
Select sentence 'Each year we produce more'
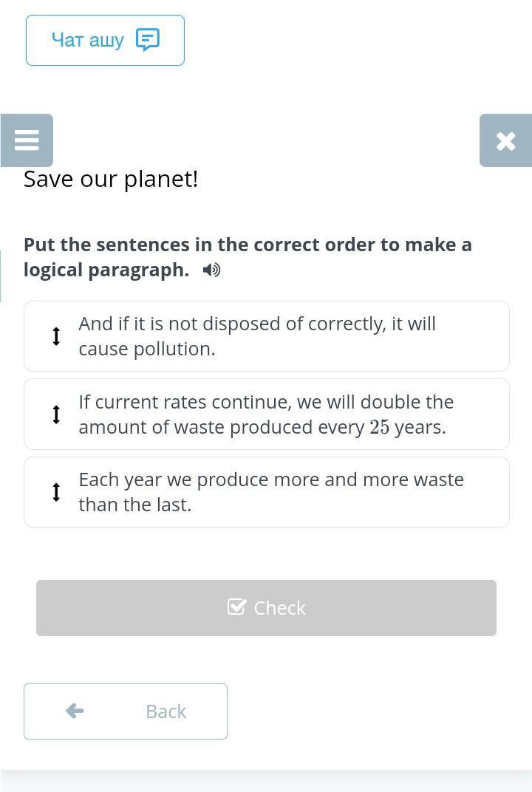pyautogui.click(x=271, y=480)
